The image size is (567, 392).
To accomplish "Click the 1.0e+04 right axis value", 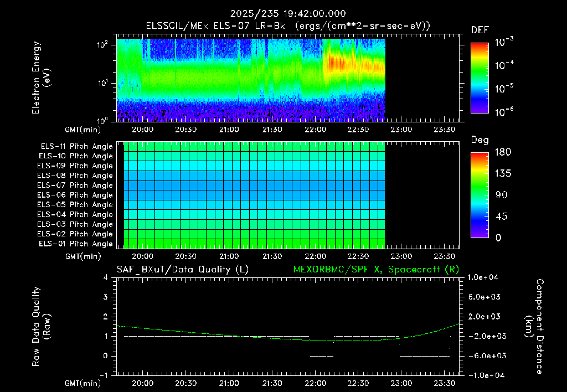I will [483, 277].
